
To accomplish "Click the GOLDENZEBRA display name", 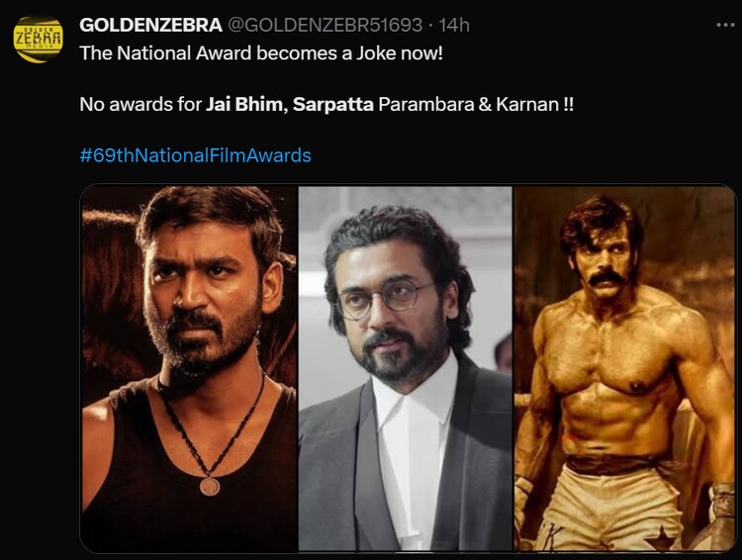I will coord(151,24).
